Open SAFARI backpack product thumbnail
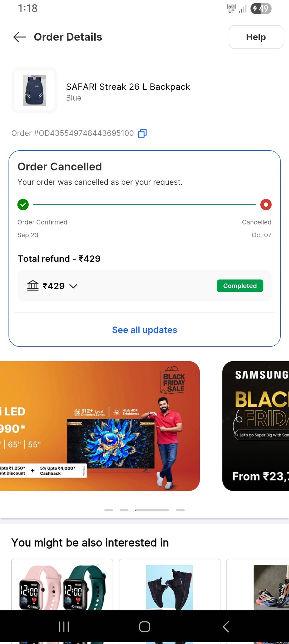The image size is (289, 644). [x=35, y=90]
